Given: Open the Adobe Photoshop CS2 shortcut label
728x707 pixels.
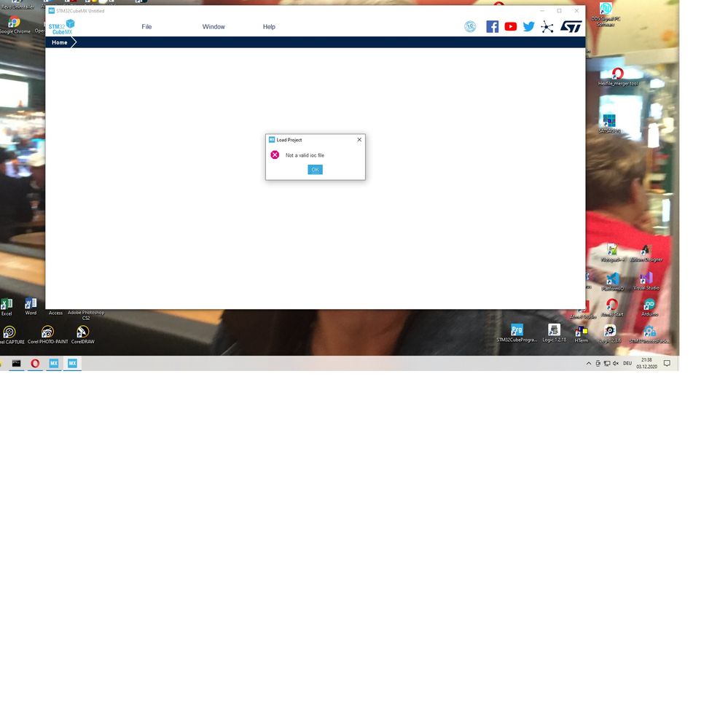Looking at the screenshot, I should pyautogui.click(x=86, y=315).
